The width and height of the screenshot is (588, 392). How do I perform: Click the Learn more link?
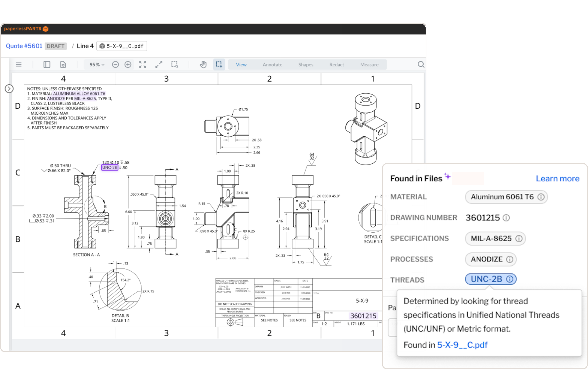click(x=558, y=179)
